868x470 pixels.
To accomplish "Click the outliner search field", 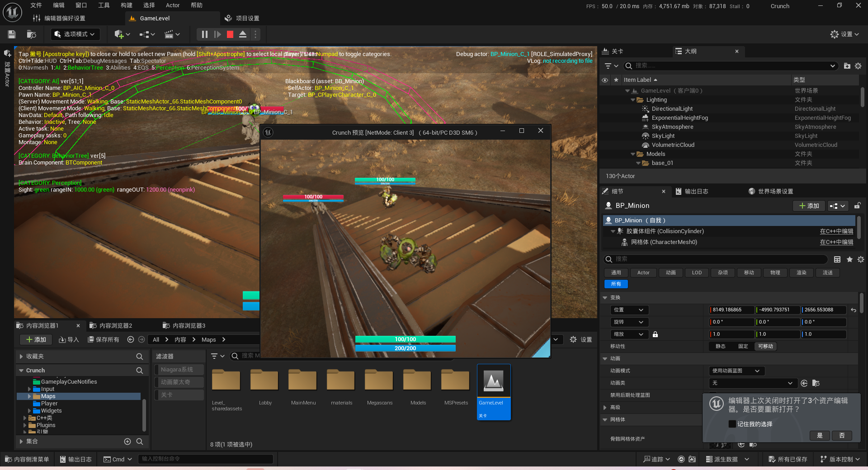I will [730, 66].
